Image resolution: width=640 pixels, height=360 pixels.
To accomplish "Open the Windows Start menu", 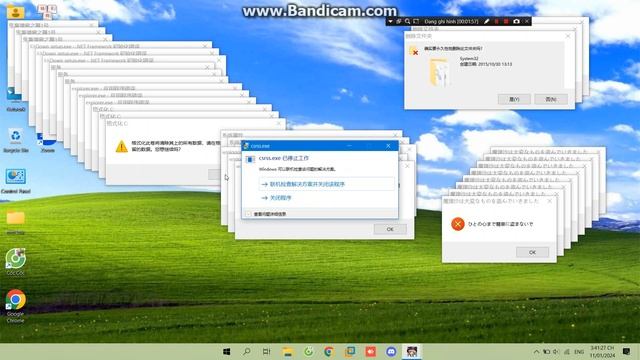I will click(227, 351).
